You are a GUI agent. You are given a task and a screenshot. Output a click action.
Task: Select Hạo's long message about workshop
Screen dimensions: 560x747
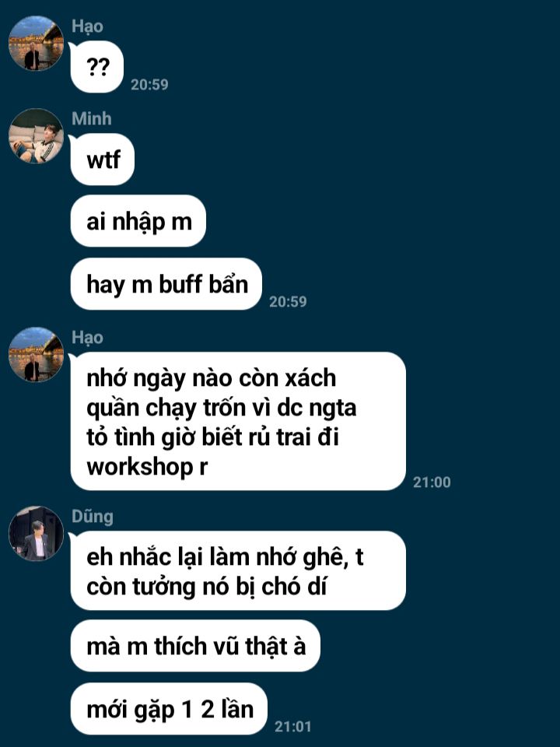pos(238,421)
